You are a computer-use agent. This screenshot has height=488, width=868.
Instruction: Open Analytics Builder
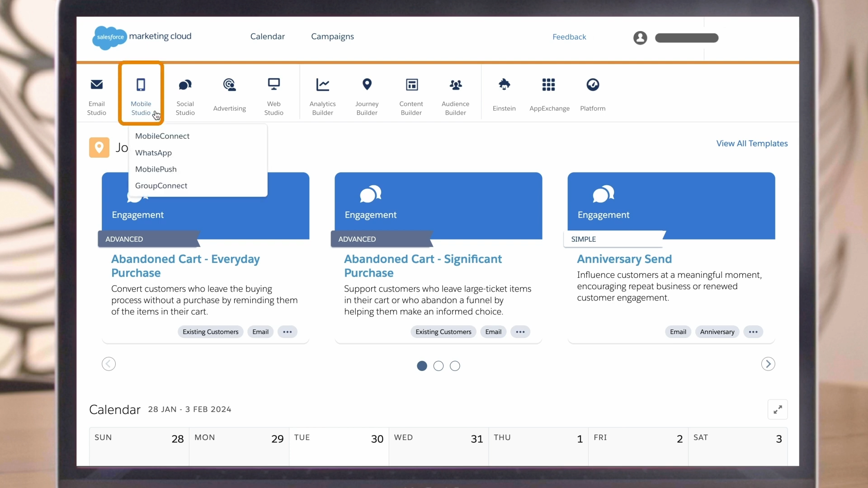pyautogui.click(x=322, y=97)
